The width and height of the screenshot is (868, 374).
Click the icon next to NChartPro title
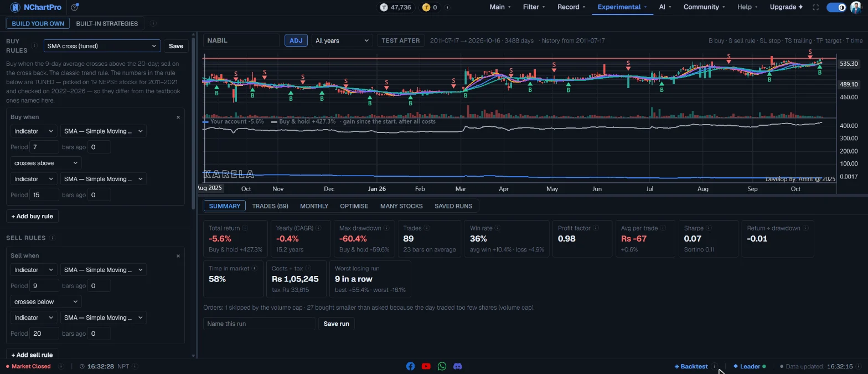pyautogui.click(x=75, y=7)
